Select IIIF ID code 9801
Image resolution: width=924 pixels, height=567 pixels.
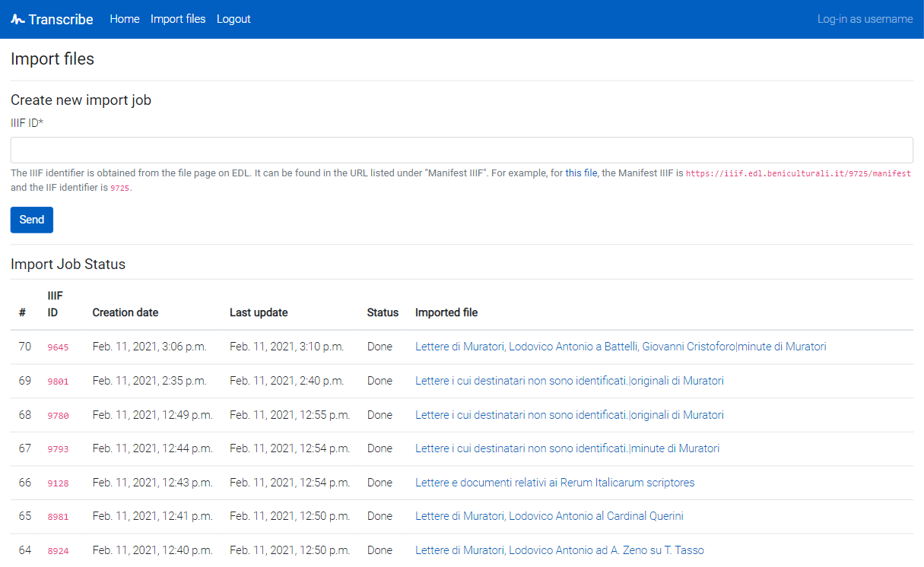click(x=58, y=382)
